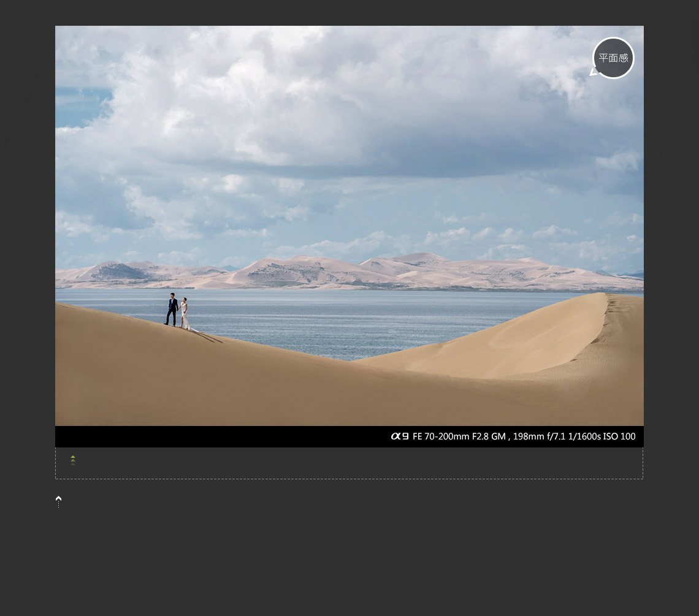Click the FE 70-200mm F2.8 GM lens text
Screen dimensions: 699x616
[x=459, y=436]
